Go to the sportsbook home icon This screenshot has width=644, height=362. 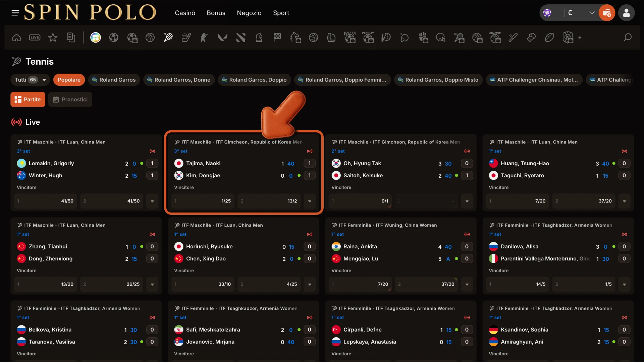point(16,38)
